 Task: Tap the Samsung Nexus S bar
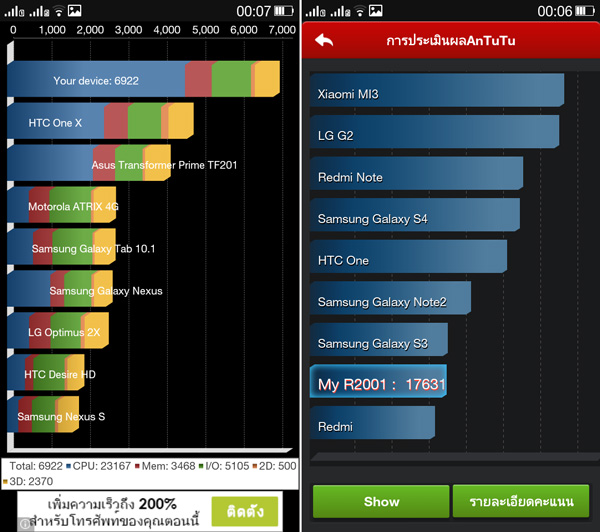click(x=43, y=415)
